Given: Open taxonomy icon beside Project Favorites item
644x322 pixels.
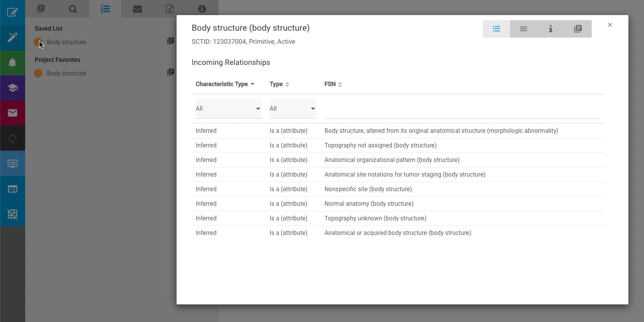Looking at the screenshot, I should pos(171,72).
